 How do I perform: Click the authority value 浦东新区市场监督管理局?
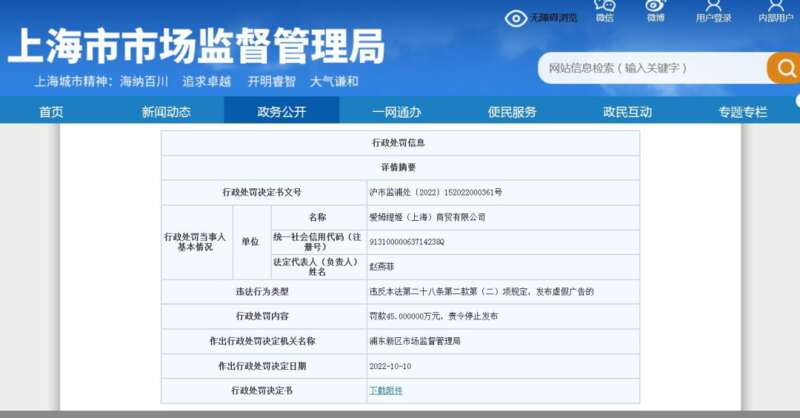[415, 341]
